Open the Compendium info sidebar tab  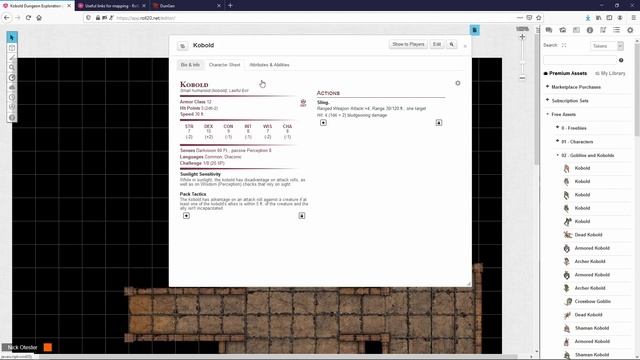tap(589, 30)
